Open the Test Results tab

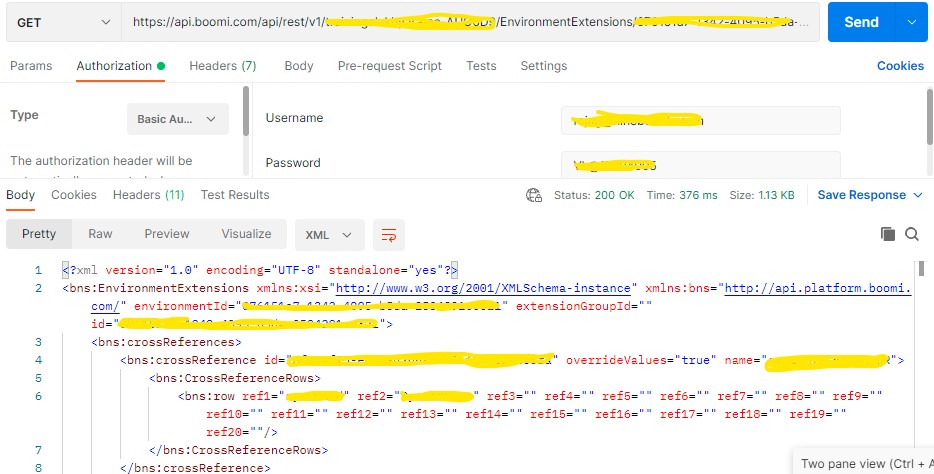(235, 195)
